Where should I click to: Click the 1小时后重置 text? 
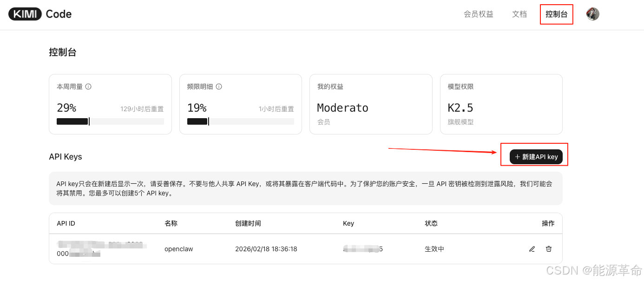(x=276, y=109)
